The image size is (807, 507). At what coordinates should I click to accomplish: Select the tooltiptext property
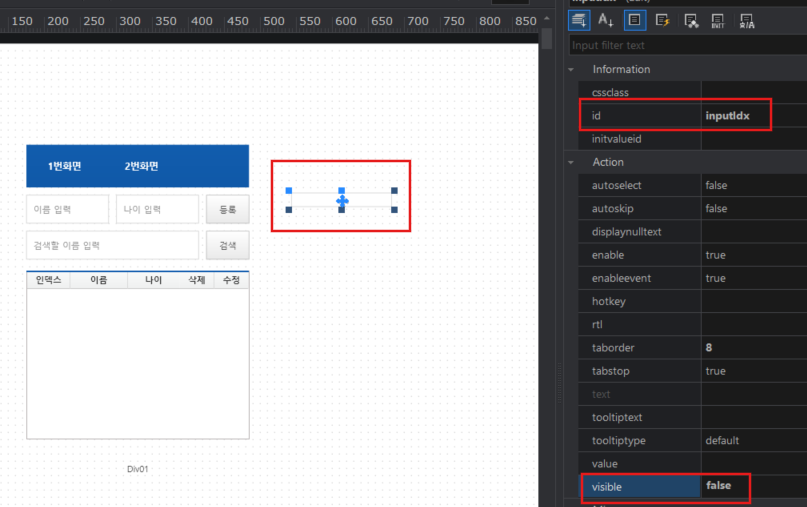(x=617, y=417)
